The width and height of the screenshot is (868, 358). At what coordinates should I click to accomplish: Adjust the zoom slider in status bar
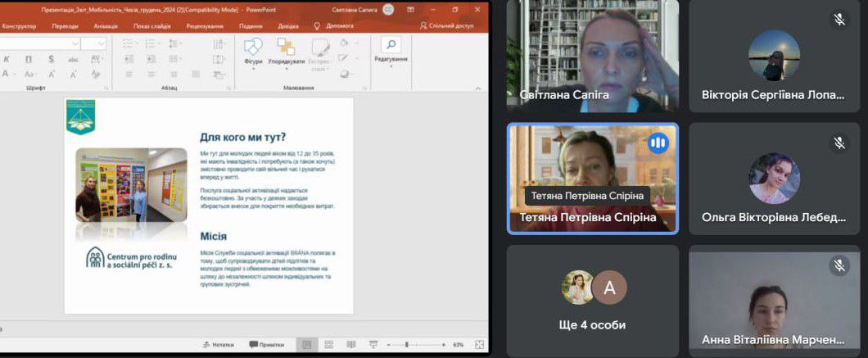point(407,345)
